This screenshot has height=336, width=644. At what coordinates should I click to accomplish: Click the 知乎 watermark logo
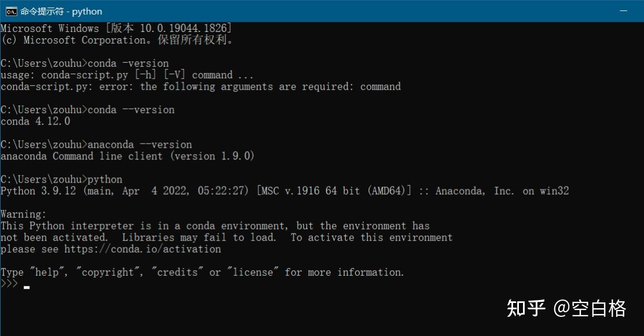pos(526,308)
